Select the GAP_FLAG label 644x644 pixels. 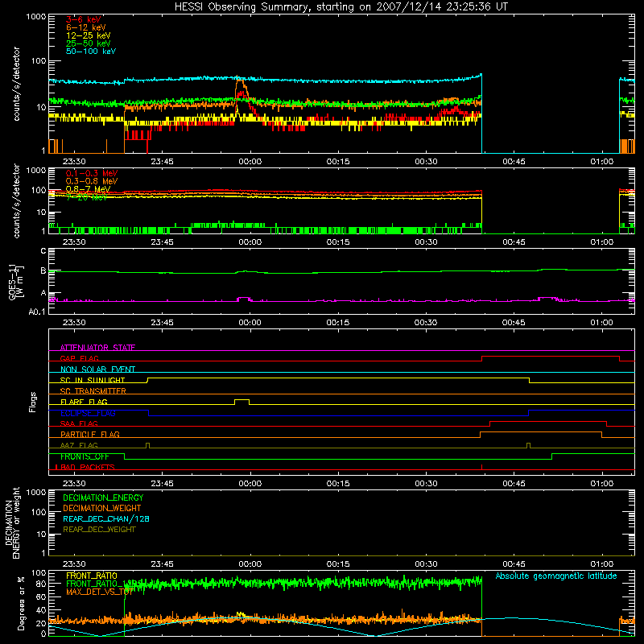point(79,358)
